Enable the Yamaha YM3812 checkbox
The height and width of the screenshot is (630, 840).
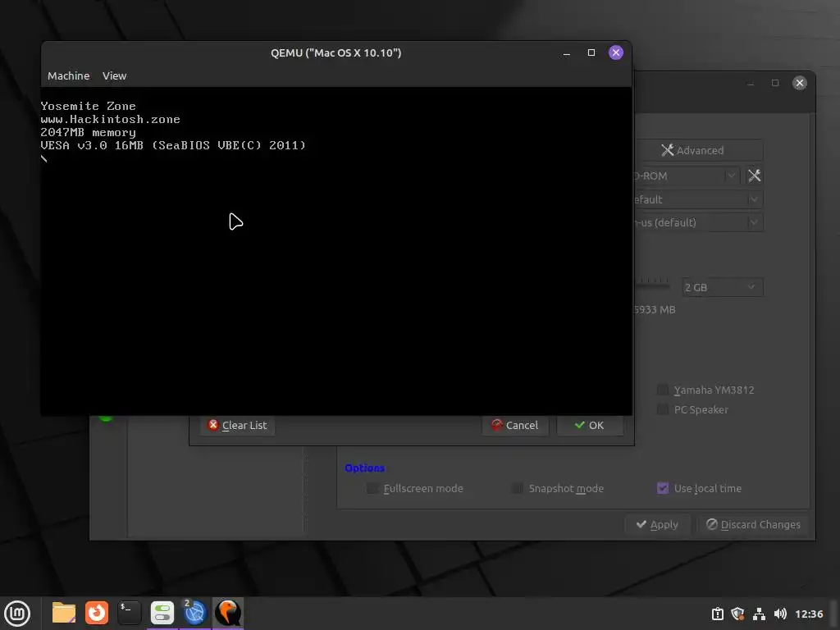tap(663, 390)
